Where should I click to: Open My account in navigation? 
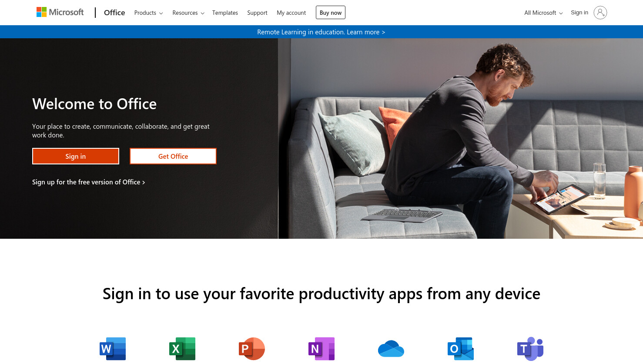[x=291, y=13]
